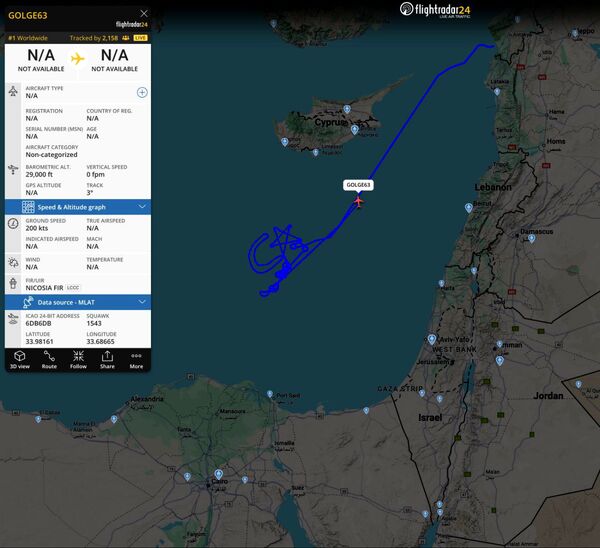Click the Port Said airport marker
This screenshot has width=600, height=548.
(270, 394)
